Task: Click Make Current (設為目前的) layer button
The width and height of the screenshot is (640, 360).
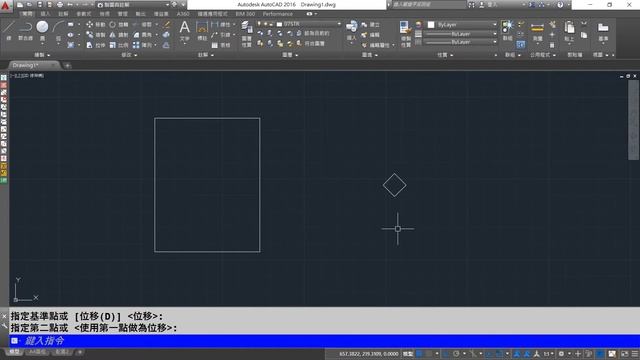Action: click(x=313, y=33)
